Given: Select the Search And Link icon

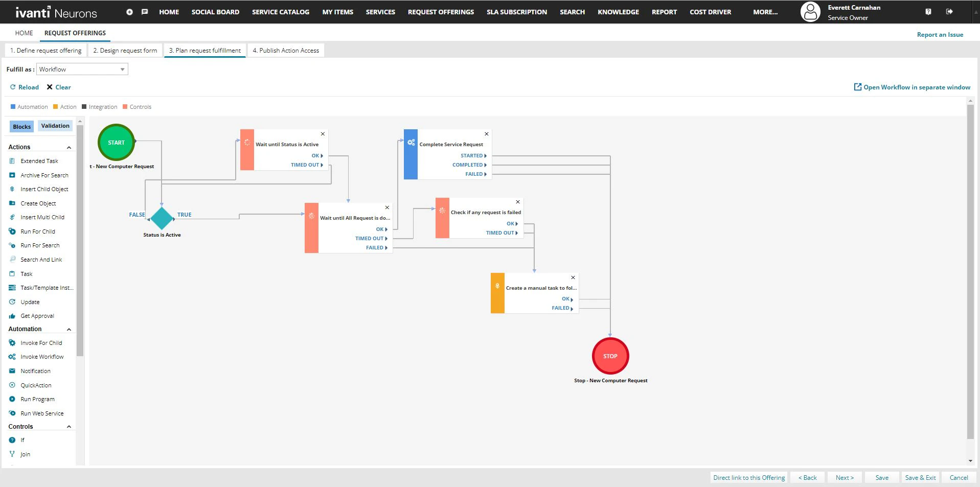Looking at the screenshot, I should (12, 259).
